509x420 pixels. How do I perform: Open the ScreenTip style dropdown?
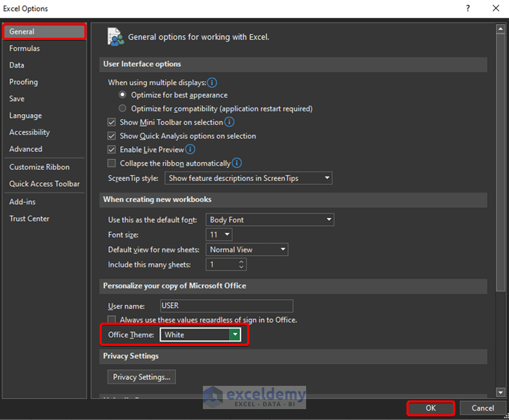249,178
